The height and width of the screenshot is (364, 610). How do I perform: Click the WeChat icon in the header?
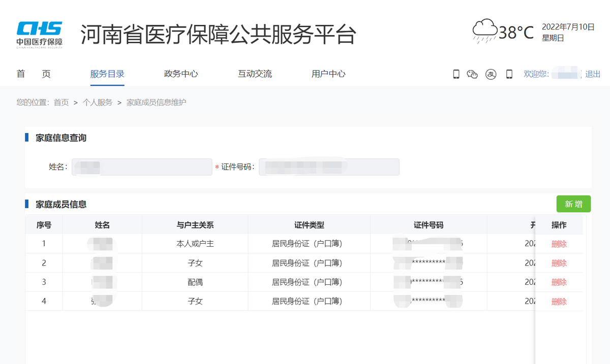point(472,74)
